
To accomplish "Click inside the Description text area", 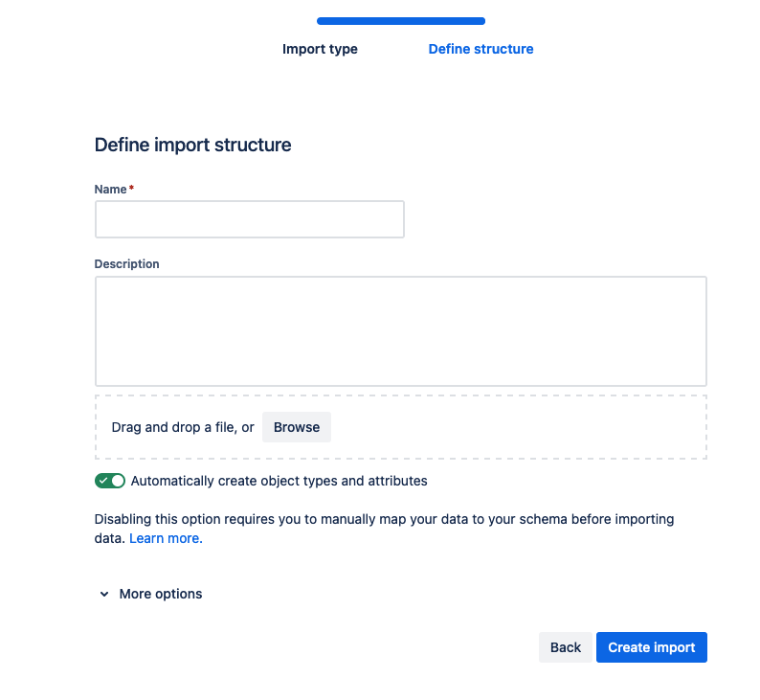I will [401, 331].
